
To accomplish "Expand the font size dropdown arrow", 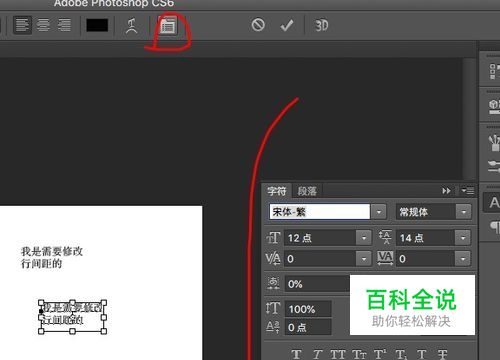I will 364,238.
